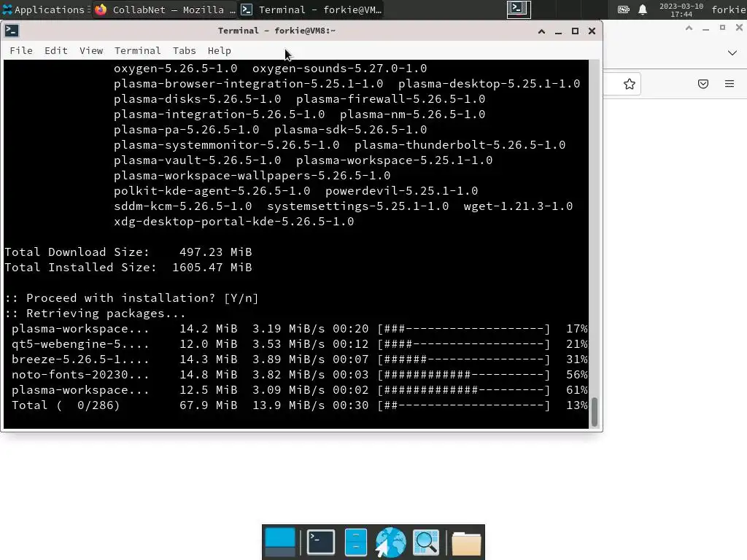Click the qt5-webengine-5 download row

pyautogui.click(x=299, y=344)
